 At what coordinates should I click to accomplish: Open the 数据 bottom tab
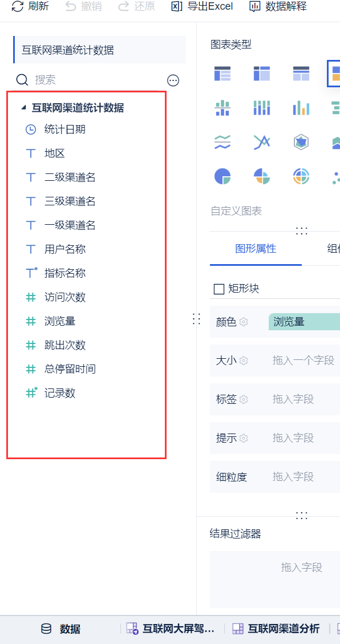click(x=61, y=629)
